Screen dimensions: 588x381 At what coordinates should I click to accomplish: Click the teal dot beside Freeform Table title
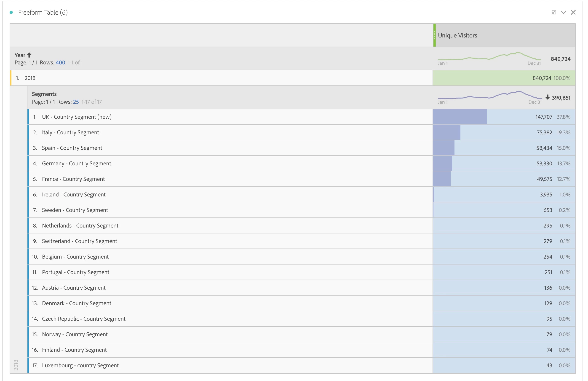pyautogui.click(x=11, y=12)
